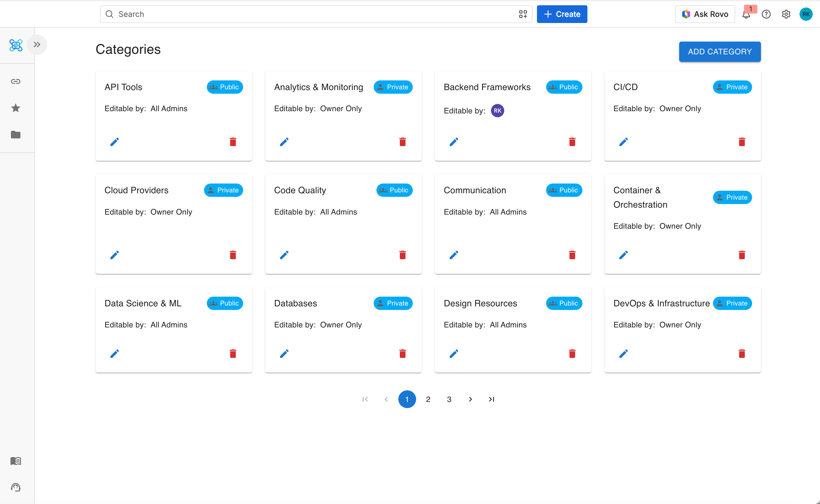Open the links section in sidebar
Screen dimensions: 820x504
(16, 81)
